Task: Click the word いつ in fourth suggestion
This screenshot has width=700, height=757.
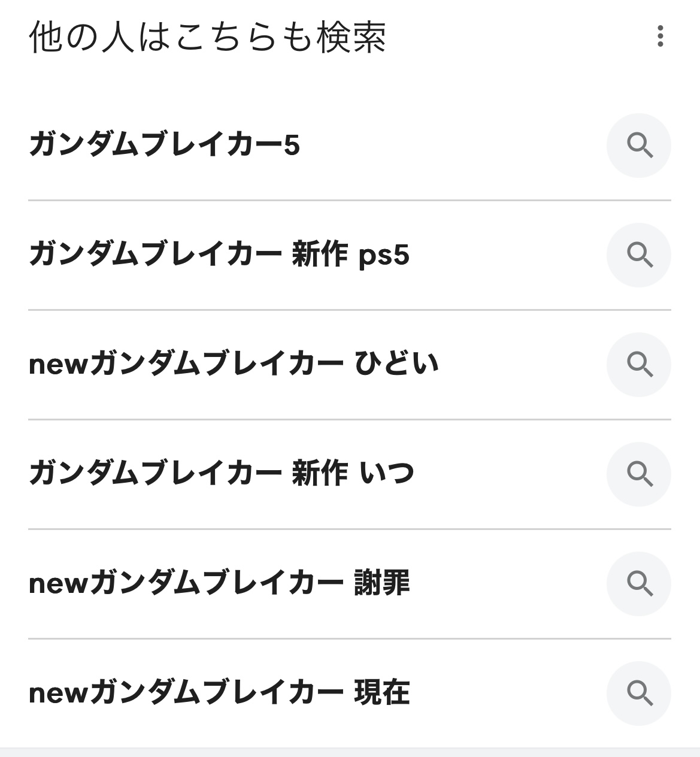Action: click(387, 474)
